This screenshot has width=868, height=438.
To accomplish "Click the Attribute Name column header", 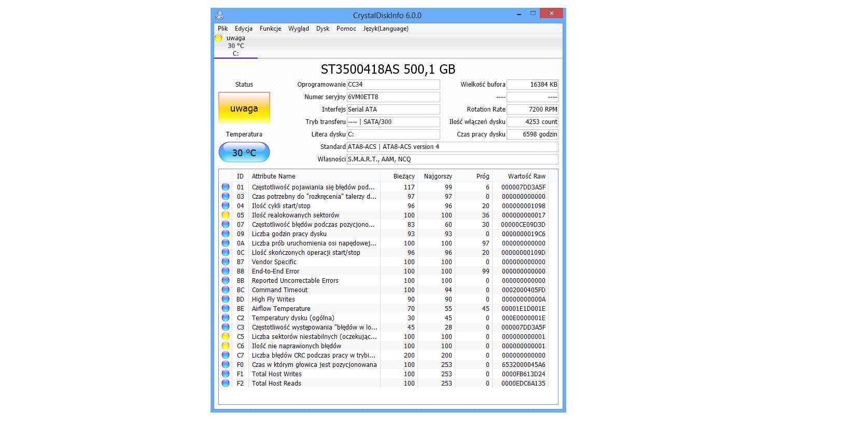I will click(314, 176).
